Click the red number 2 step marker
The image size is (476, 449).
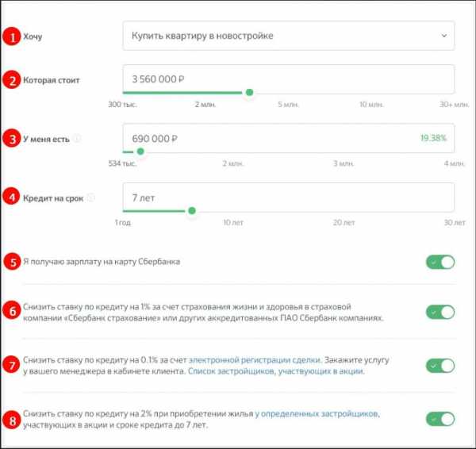pos(10,79)
